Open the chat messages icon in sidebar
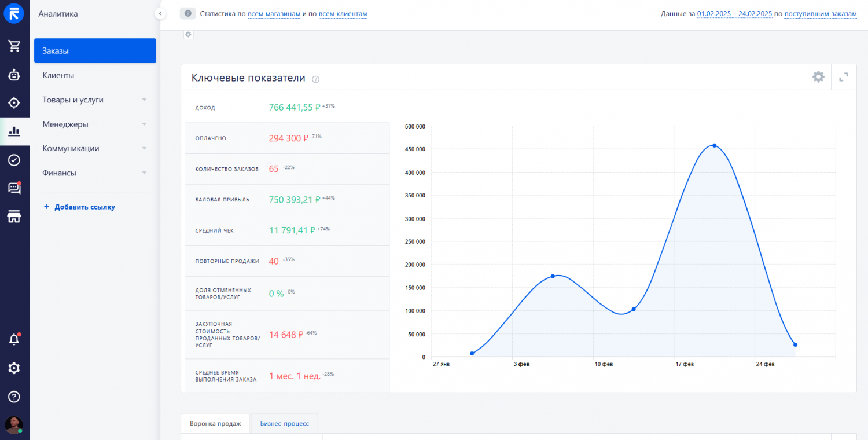868x440 pixels. (x=14, y=188)
